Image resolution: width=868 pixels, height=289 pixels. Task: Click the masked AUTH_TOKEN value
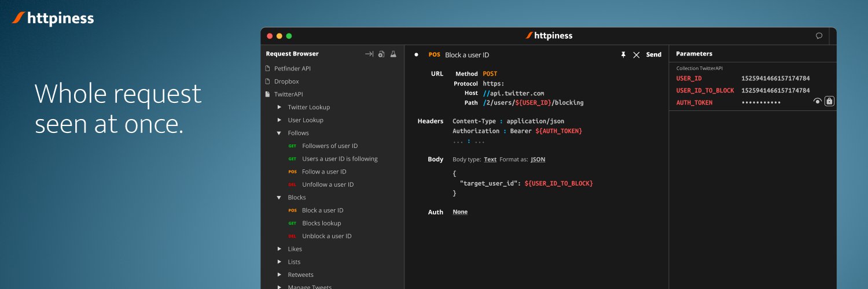click(761, 103)
